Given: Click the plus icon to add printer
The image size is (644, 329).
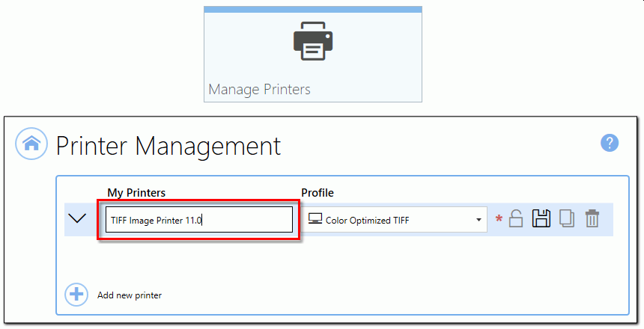Looking at the screenshot, I should pyautogui.click(x=76, y=295).
